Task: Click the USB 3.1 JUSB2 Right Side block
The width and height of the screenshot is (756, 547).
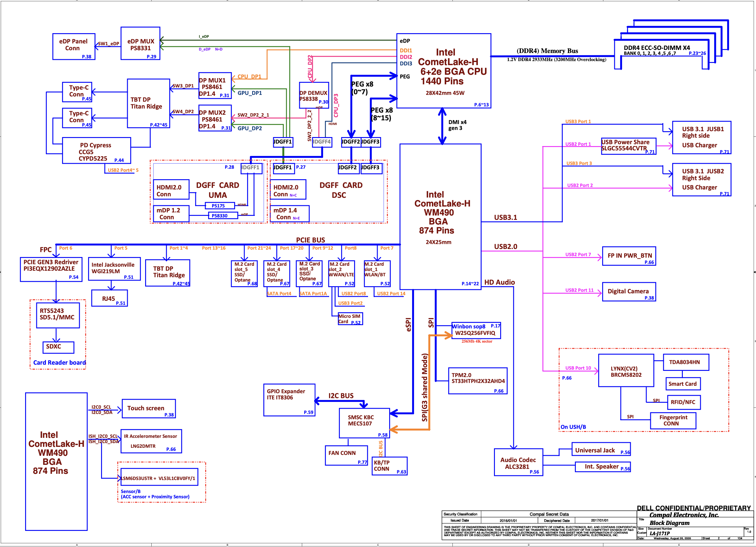Action: [702, 180]
